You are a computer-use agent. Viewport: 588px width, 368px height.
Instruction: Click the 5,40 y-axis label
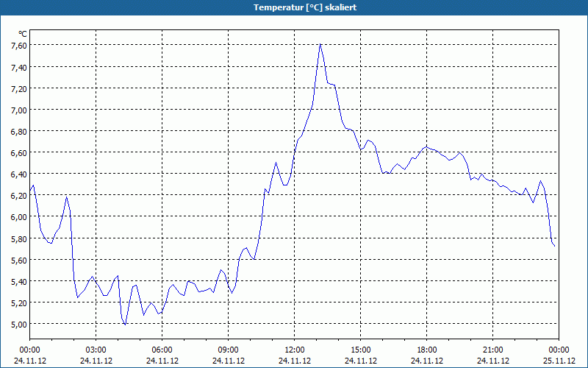point(19,282)
